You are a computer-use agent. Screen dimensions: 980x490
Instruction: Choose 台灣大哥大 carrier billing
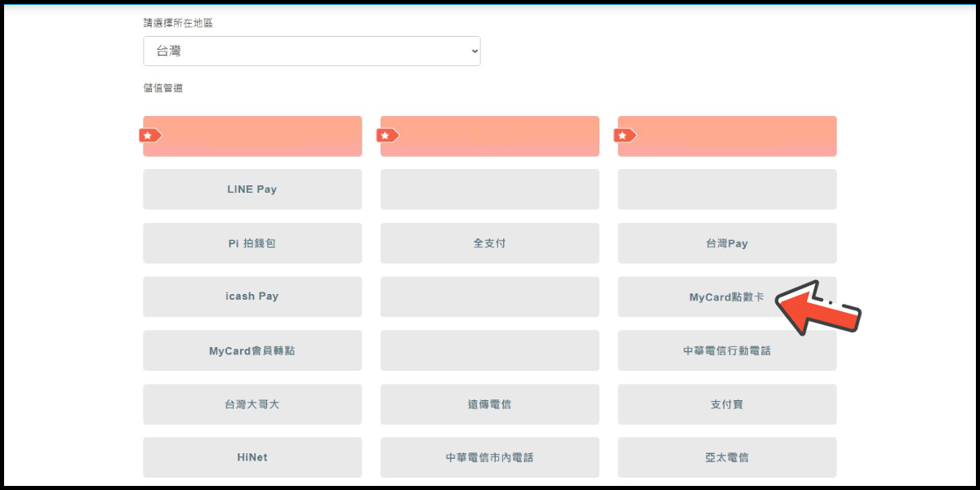(x=252, y=404)
